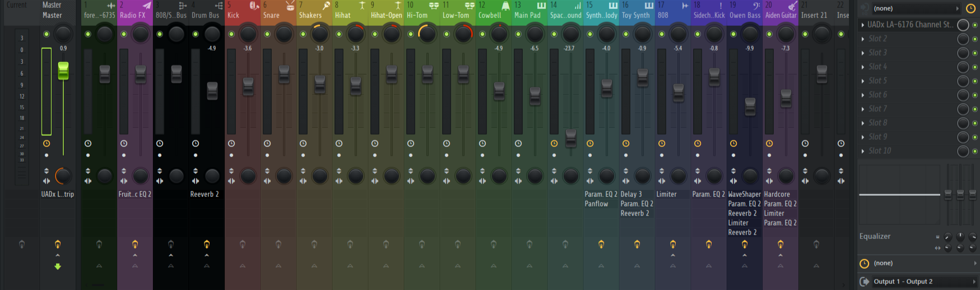This screenshot has height=290, width=980.
Task: Select the Owen Bass mixer track label
Action: (x=745, y=15)
